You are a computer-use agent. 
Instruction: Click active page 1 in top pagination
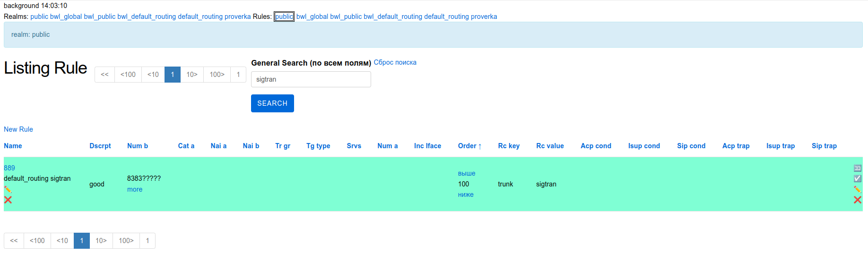pos(173,75)
